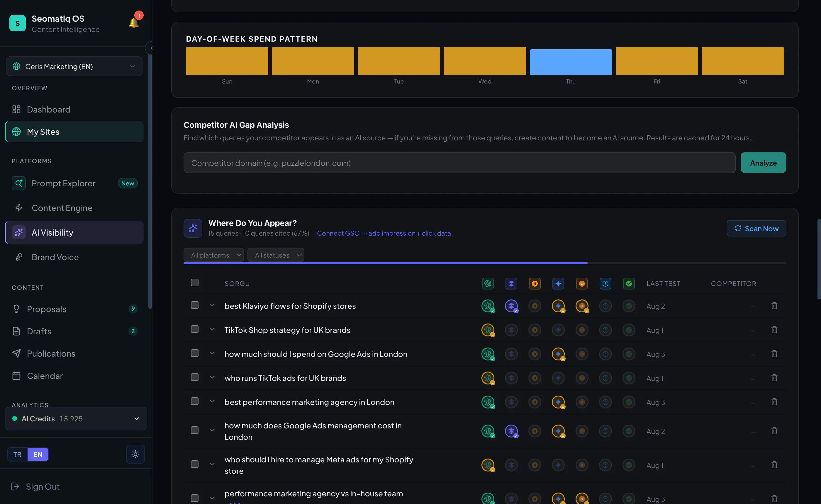Follow the Connect GSC link
The height and width of the screenshot is (504, 821).
(384, 233)
